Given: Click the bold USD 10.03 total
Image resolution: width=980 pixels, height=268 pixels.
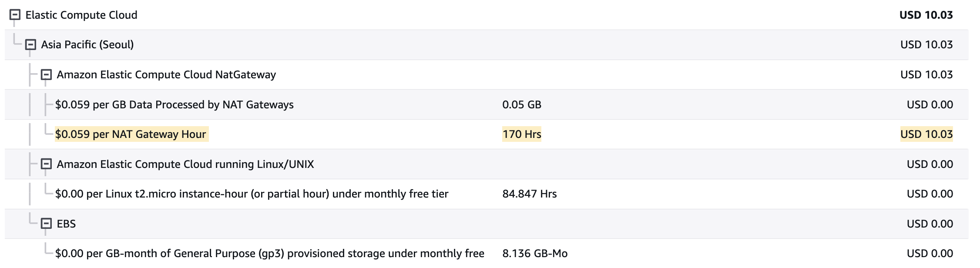Looking at the screenshot, I should click(x=926, y=15).
